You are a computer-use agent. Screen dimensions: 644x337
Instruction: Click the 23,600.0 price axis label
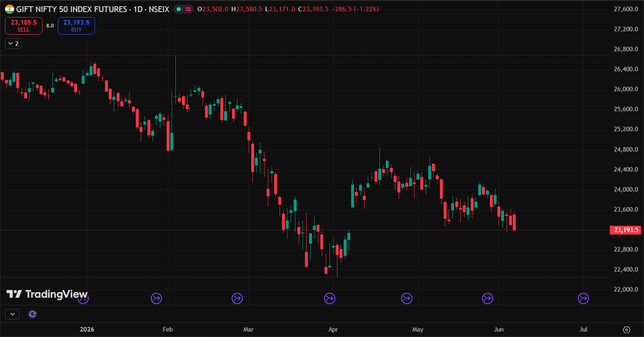pos(626,209)
